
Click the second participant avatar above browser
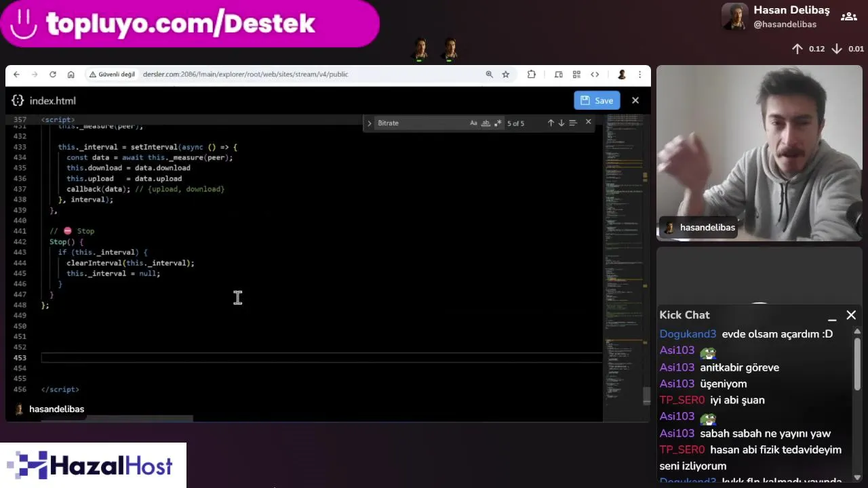pos(450,49)
